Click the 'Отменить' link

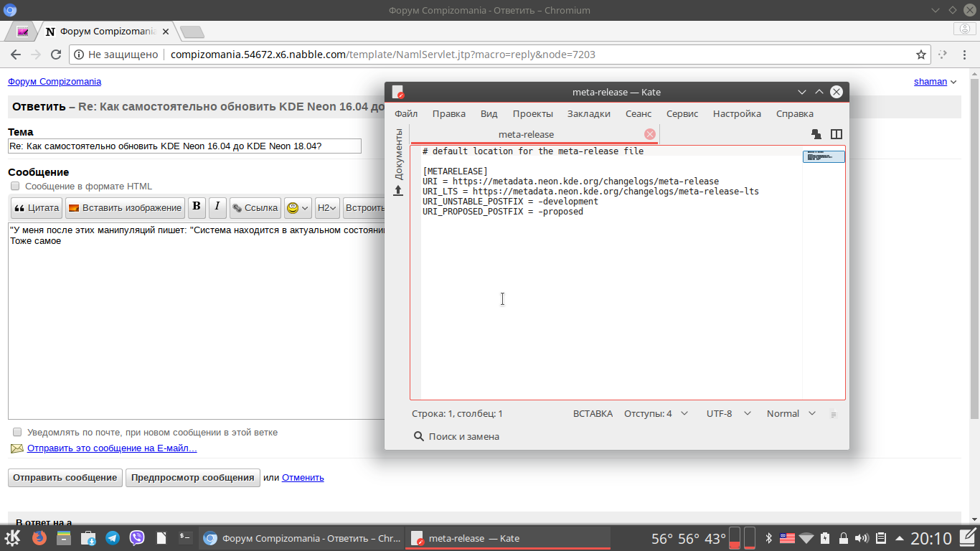pyautogui.click(x=303, y=478)
